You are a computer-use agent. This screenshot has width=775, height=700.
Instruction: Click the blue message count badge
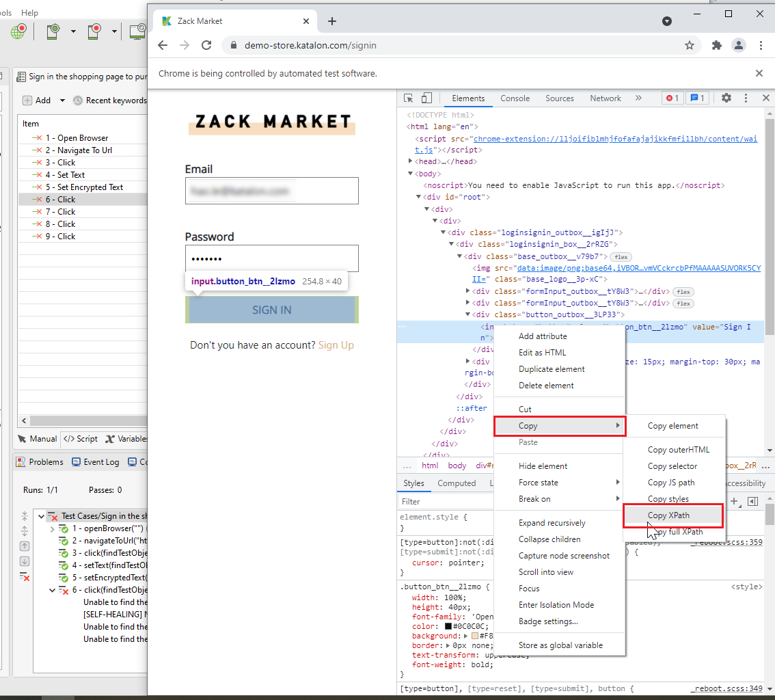[697, 98]
